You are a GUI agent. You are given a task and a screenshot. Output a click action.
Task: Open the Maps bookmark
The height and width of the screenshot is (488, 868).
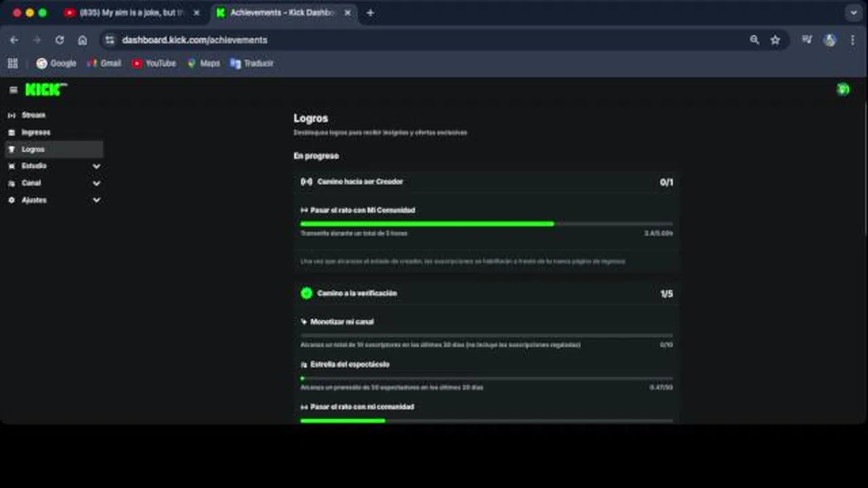203,63
